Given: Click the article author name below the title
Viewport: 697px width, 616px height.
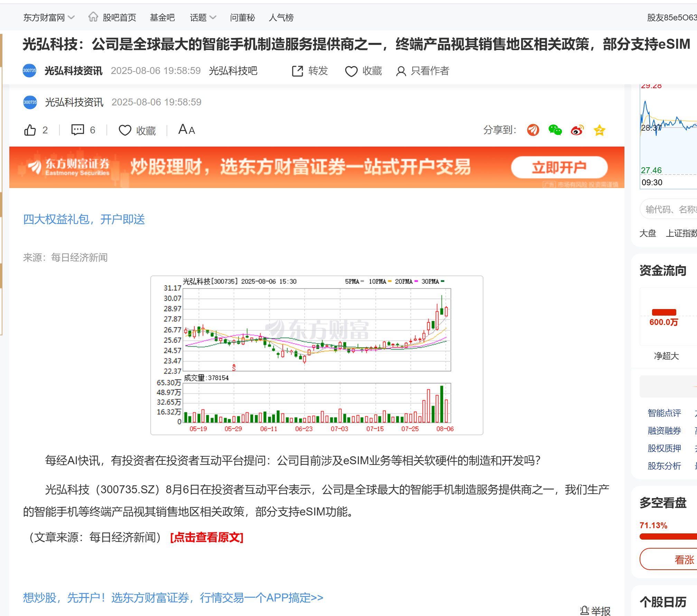Looking at the screenshot, I should (x=74, y=102).
